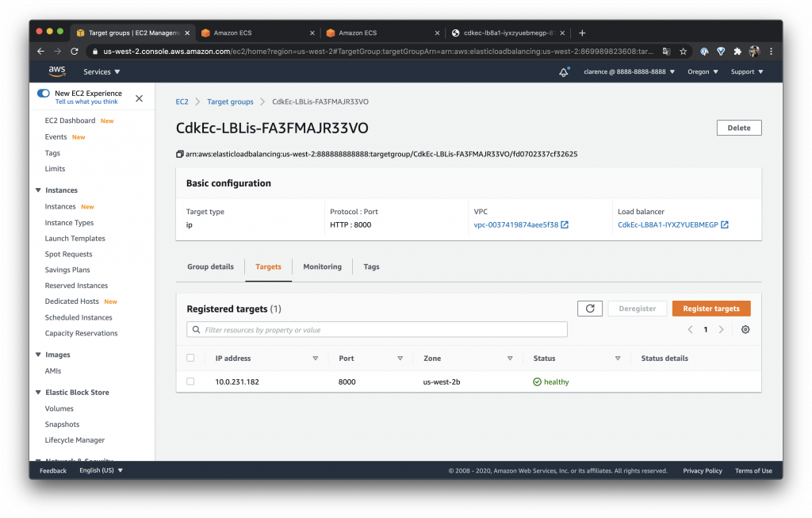Open the browser profile avatar

click(x=755, y=52)
